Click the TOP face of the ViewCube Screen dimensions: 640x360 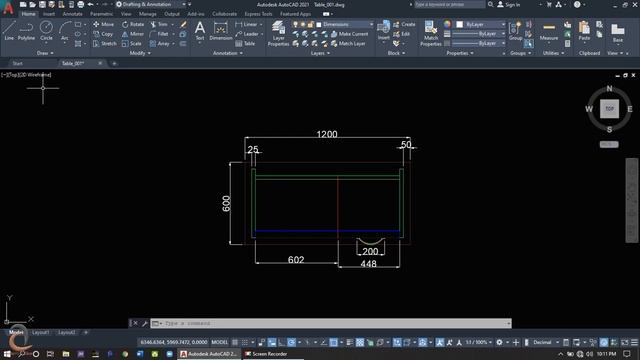tap(609, 109)
